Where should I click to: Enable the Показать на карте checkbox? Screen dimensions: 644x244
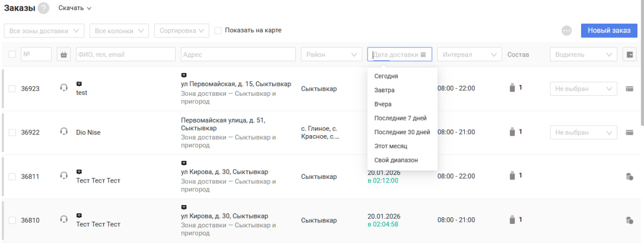pyautogui.click(x=218, y=30)
